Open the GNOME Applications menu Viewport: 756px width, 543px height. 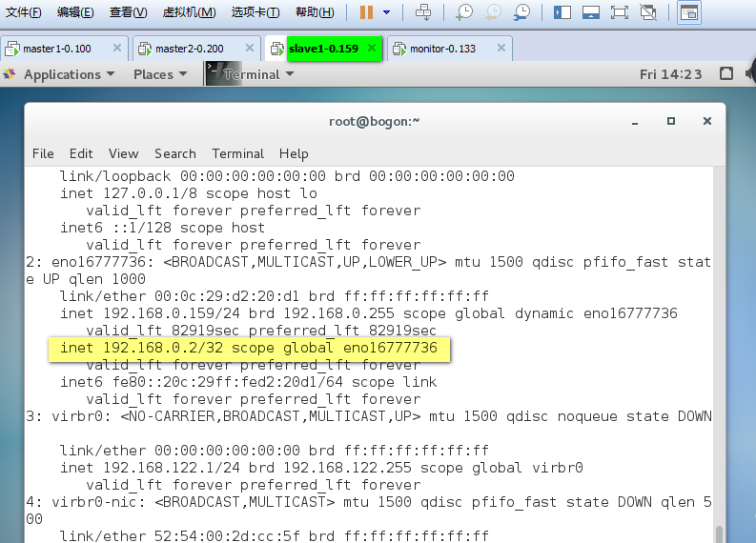[70, 74]
